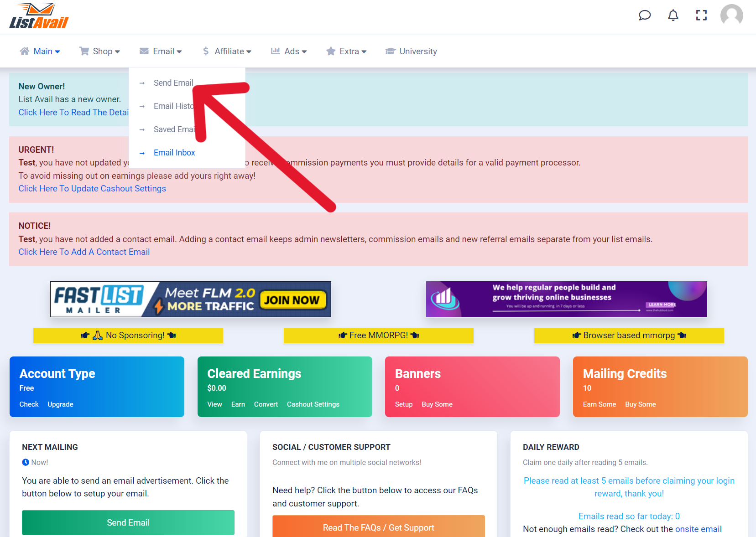This screenshot has height=537, width=756.
Task: Expand the Shop dropdown menu
Action: (99, 52)
